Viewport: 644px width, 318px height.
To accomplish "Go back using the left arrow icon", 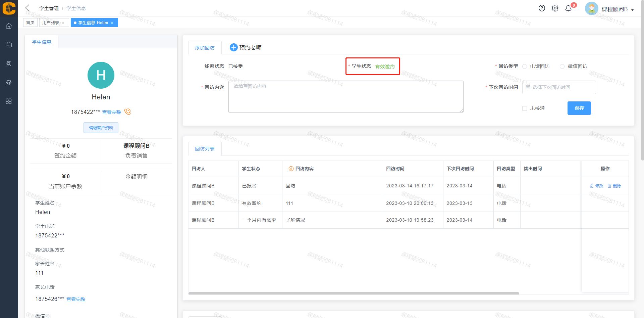I will pos(28,8).
